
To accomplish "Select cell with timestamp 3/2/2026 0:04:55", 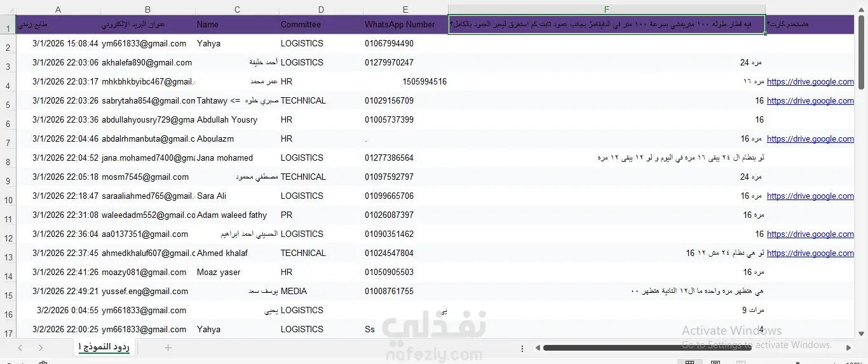I will [58, 310].
